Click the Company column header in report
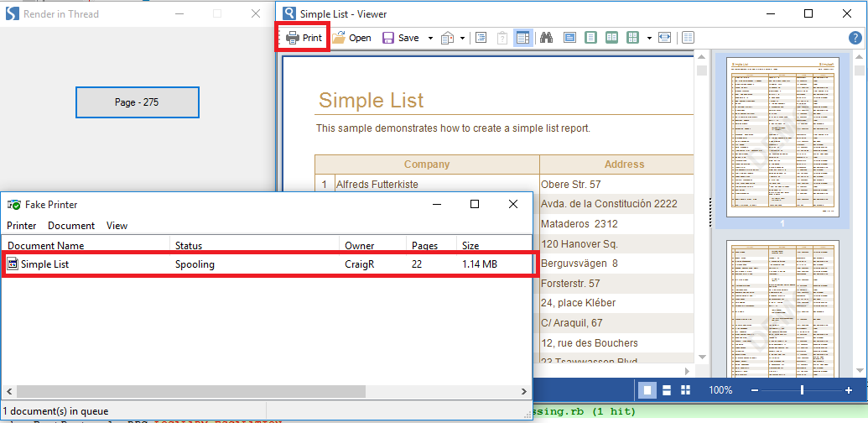868x423 pixels. (427, 164)
